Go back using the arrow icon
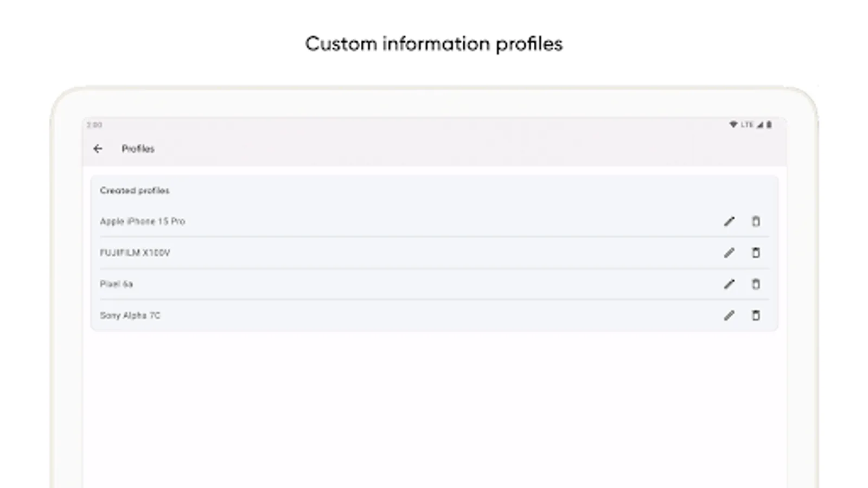The height and width of the screenshot is (488, 868). [98, 149]
